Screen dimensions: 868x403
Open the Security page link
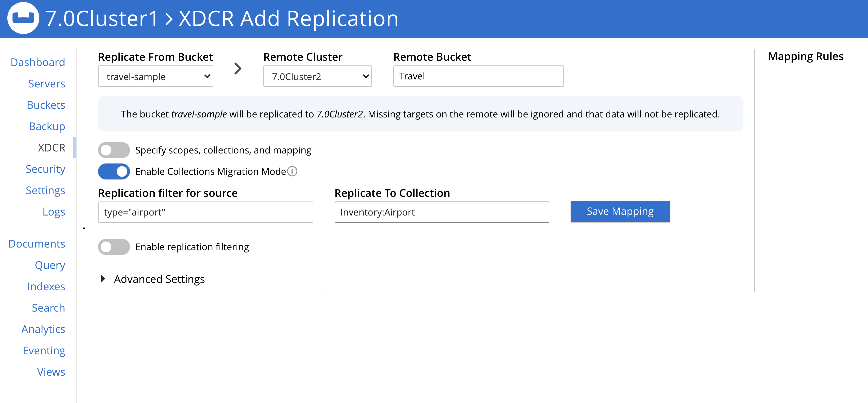[x=45, y=169]
